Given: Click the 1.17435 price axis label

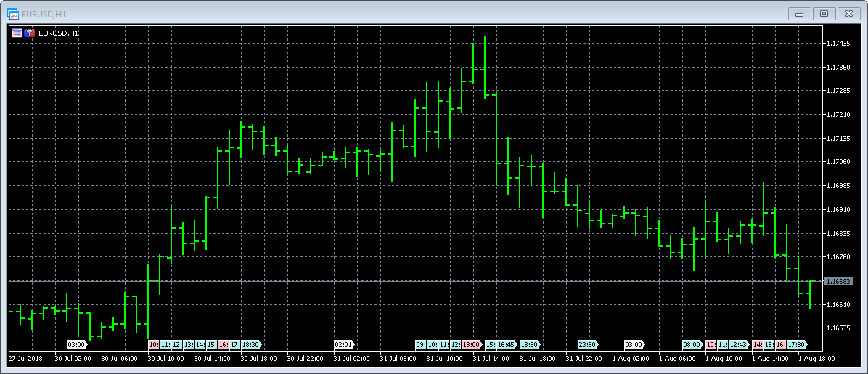Looking at the screenshot, I should click(838, 44).
